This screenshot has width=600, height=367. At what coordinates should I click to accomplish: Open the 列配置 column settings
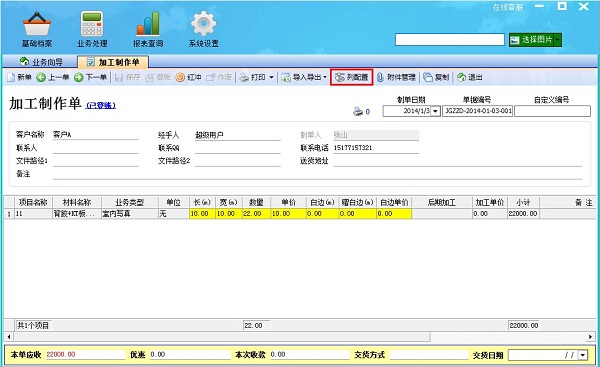click(x=352, y=77)
